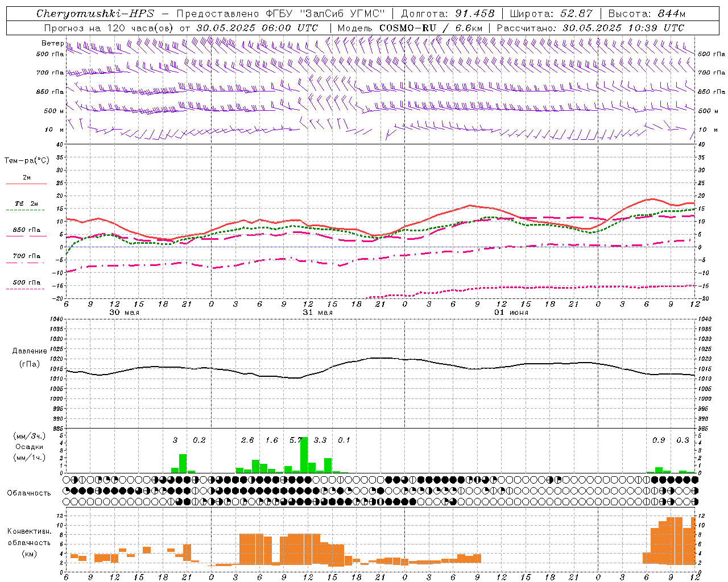
Task: Click the Облачность cloud cover label
Action: pos(28,493)
